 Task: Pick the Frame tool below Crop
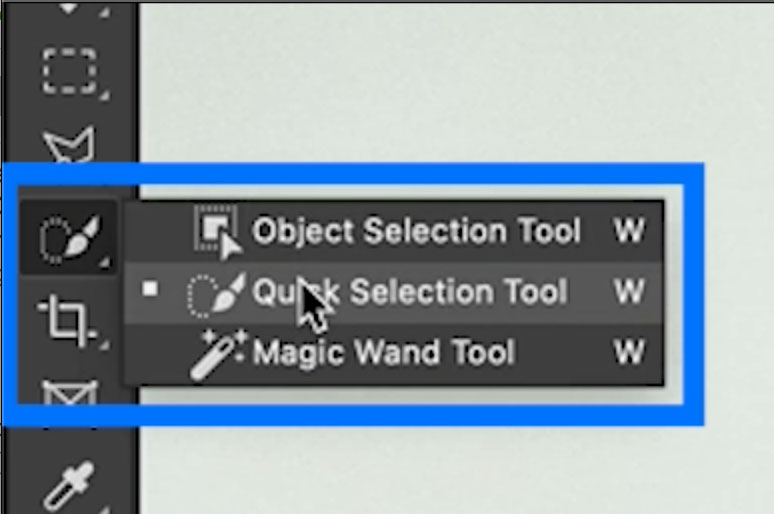pyautogui.click(x=69, y=393)
